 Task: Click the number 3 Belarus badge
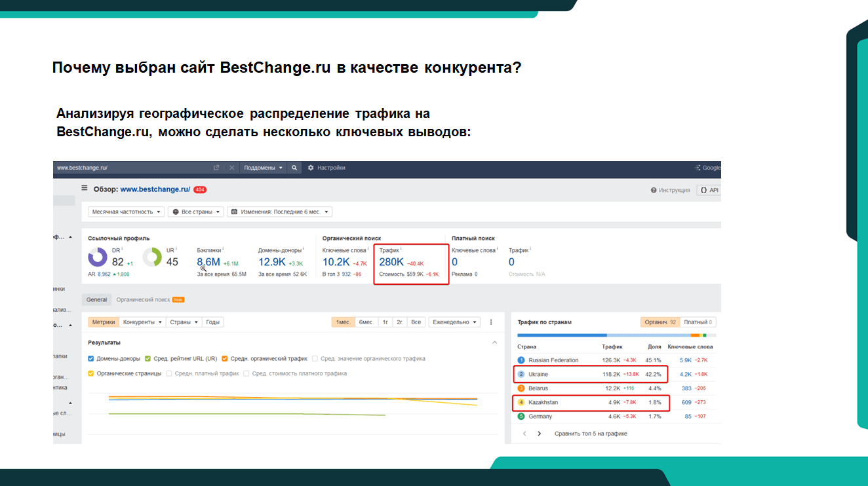tap(521, 388)
